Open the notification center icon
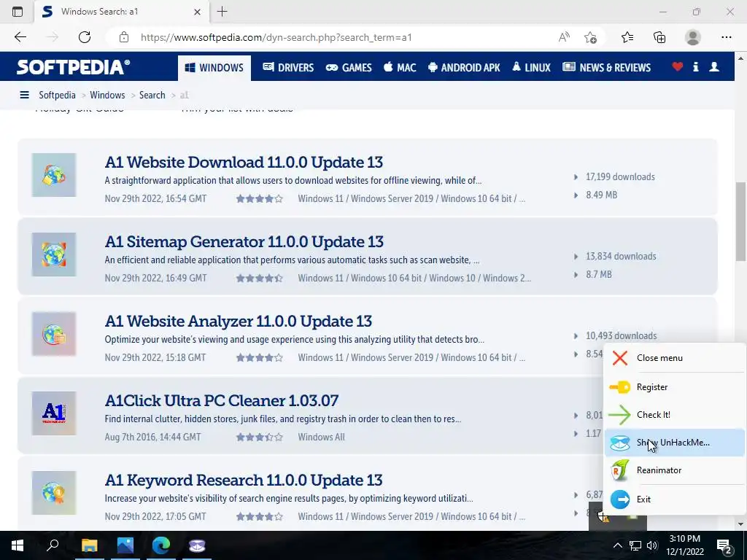The width and height of the screenshot is (747, 560). coord(724,546)
